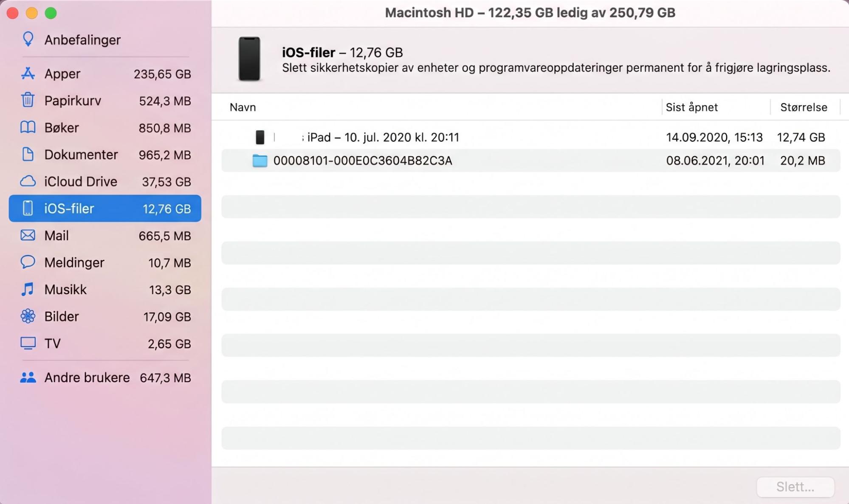Select 00008101-000E0C3604B82C3A folder name
The image size is (849, 504).
tap(363, 160)
